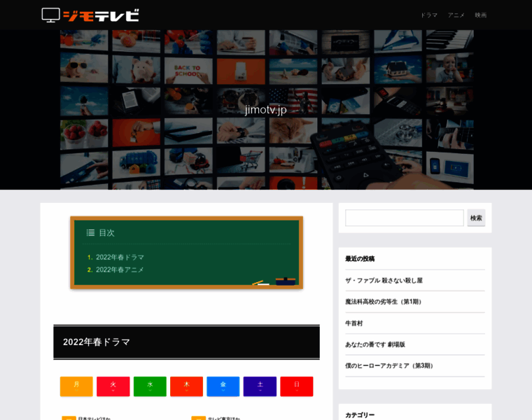Open recent post 牛首村
This screenshot has width=532, height=420.
(354, 323)
